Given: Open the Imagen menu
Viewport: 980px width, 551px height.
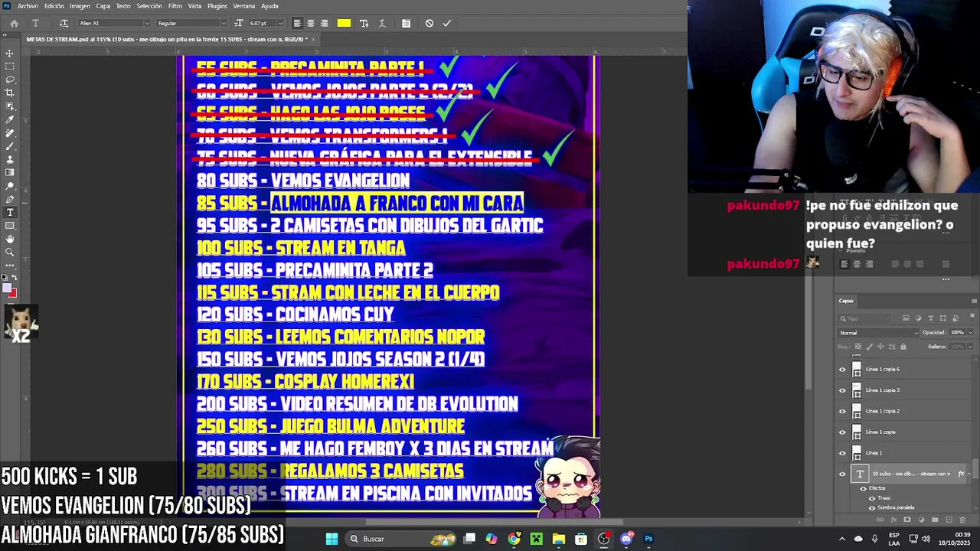Looking at the screenshot, I should coord(80,6).
